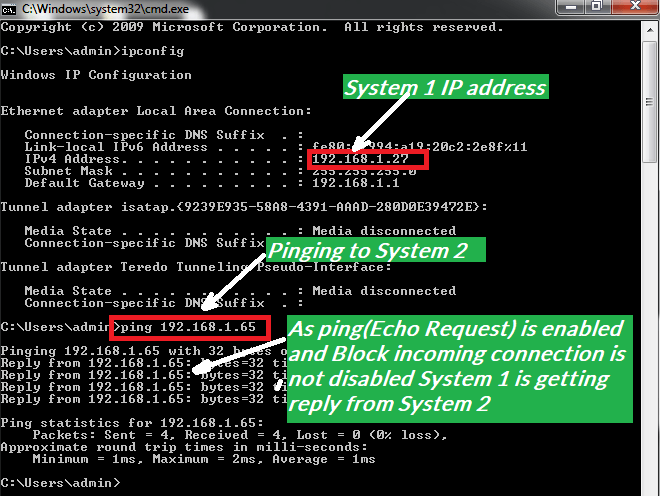Screen dimensions: 660x496
Task: Click the highlighted ping 192.168.1.65 command
Action: click(x=191, y=327)
